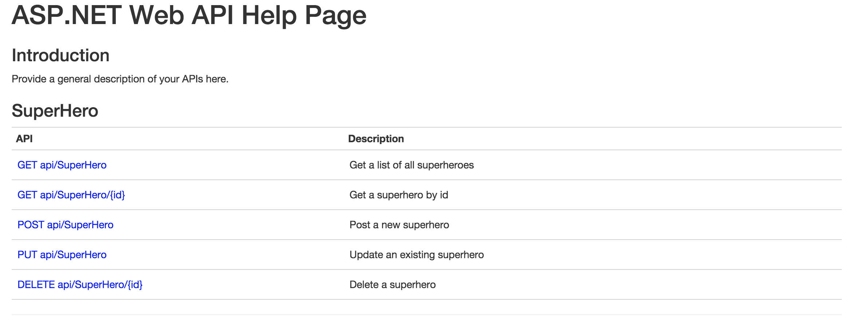Click 'Update an existing superhero' description
The height and width of the screenshot is (326, 868).
point(417,255)
